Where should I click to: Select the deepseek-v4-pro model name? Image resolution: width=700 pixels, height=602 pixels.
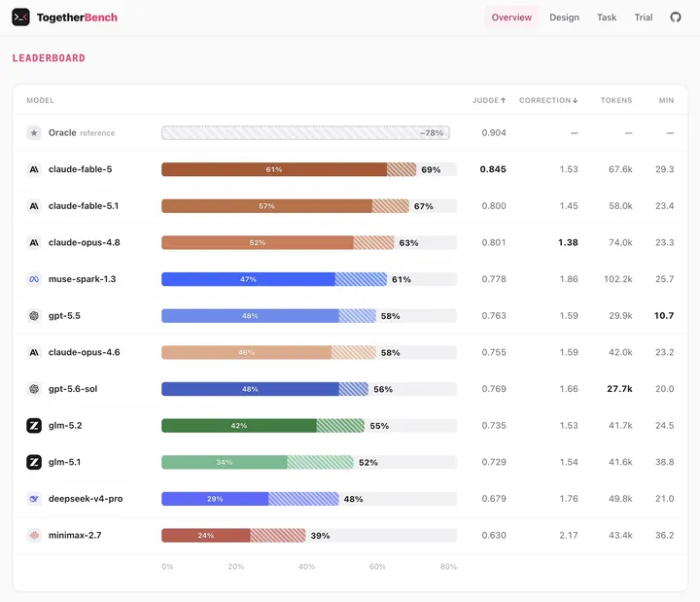click(x=86, y=499)
